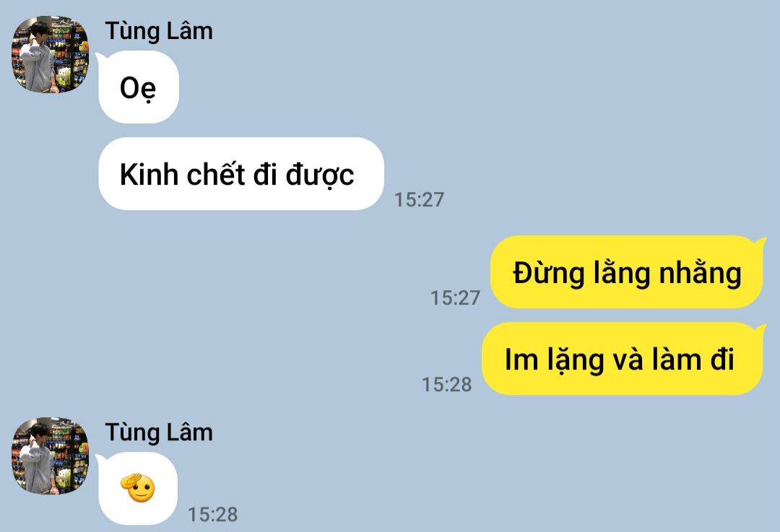
Task: Click the 15:27 timestamp beside 'Đừng lằng nhằng'
Action: 455,298
